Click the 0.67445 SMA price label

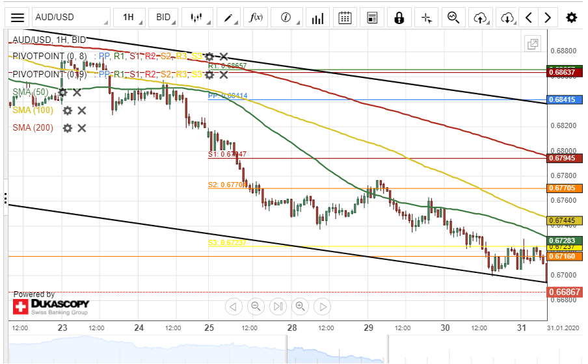[565, 220]
